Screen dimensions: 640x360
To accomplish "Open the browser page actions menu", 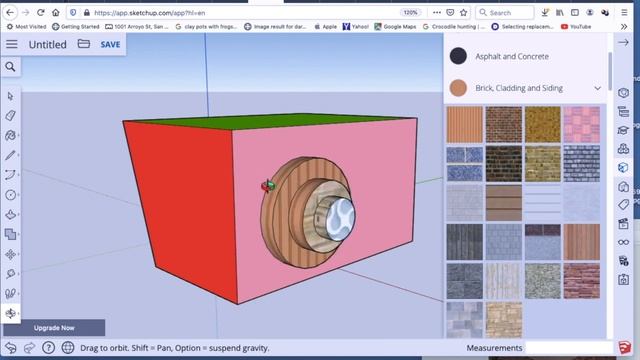I will click(437, 13).
